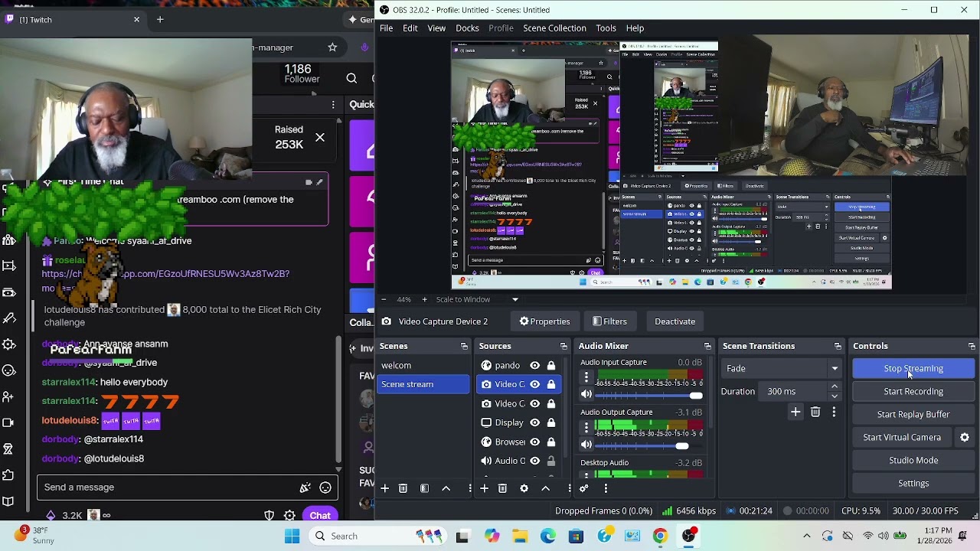
Task: Add a scene transition with plus icon
Action: click(795, 412)
